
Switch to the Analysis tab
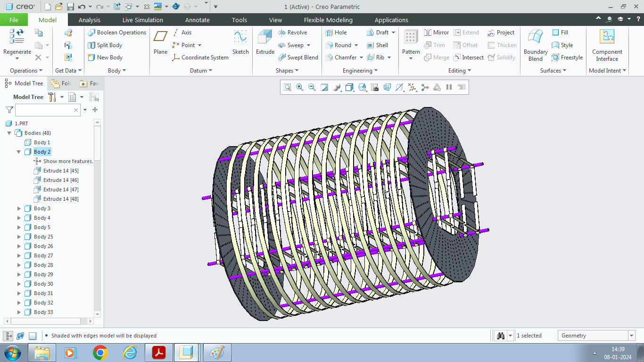tap(90, 20)
